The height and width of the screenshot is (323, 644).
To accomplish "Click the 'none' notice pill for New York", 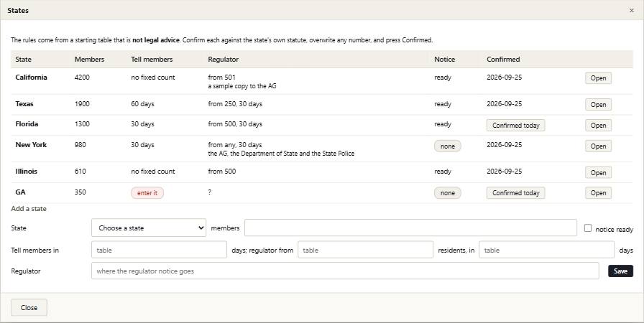I will [447, 146].
